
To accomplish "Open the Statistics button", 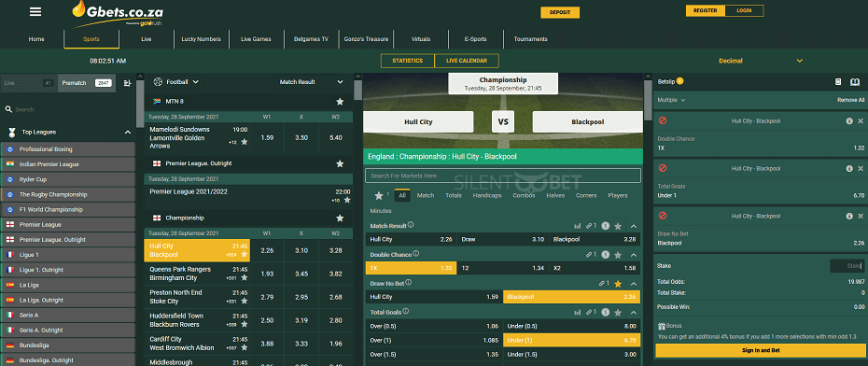I will (408, 61).
